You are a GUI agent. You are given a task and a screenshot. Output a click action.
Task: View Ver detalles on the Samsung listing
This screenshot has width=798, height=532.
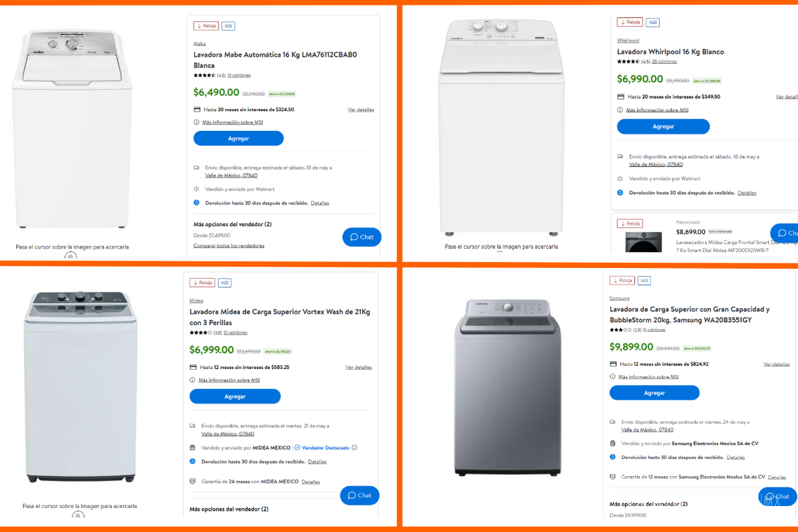coord(776,363)
